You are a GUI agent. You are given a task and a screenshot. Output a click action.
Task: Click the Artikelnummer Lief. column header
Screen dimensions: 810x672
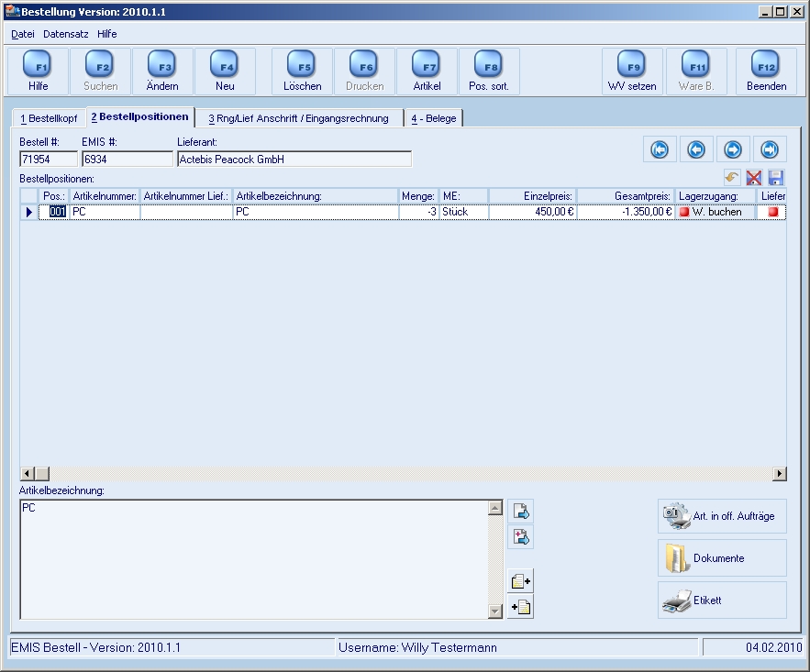click(186, 196)
